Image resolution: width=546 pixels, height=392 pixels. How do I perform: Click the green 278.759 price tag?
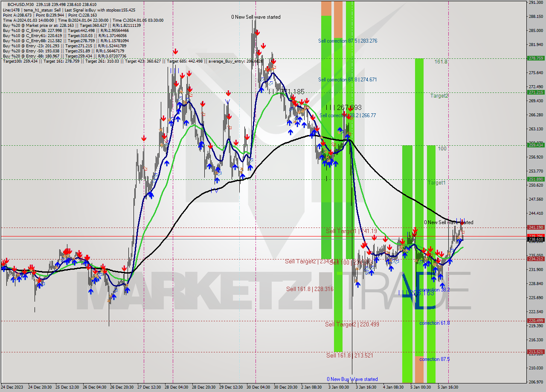[536, 58]
